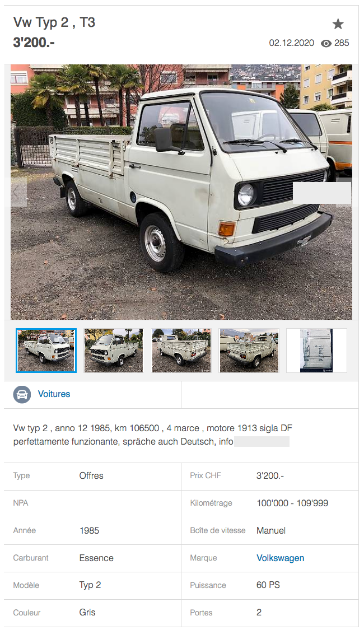Viewport: 364px width, 630px height.
Task: Select the first highlighted thumbnail
Action: click(46, 351)
